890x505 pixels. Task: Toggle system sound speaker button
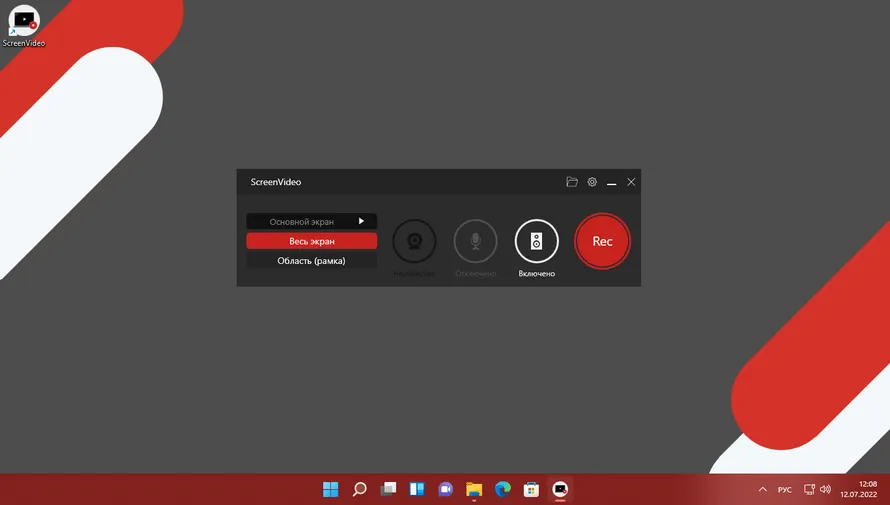(536, 241)
